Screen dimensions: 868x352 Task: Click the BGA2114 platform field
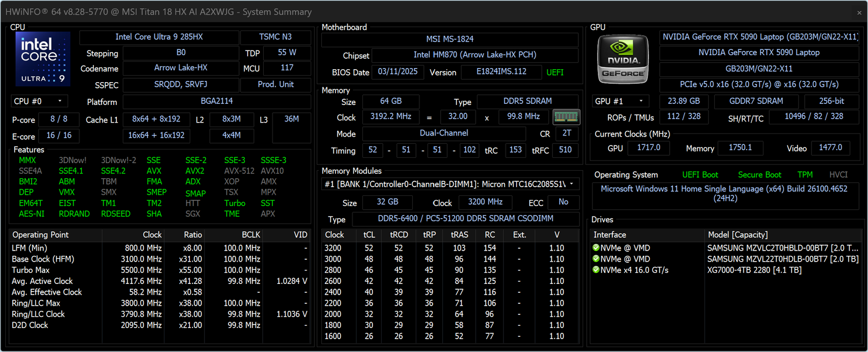(217, 101)
